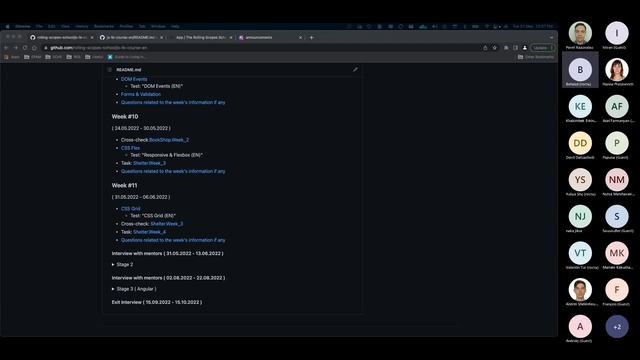
Task: Switch to the App | The Rolling Scopes tab
Action: 201,38
